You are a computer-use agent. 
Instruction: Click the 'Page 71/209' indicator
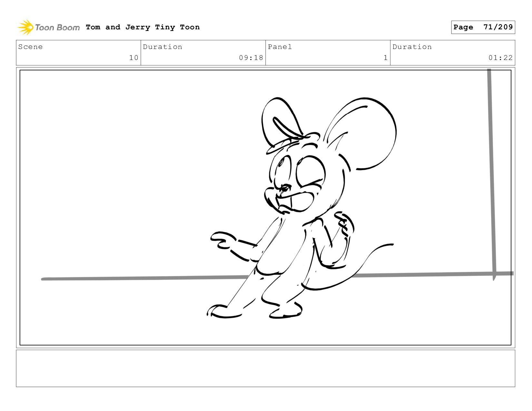coord(483,27)
